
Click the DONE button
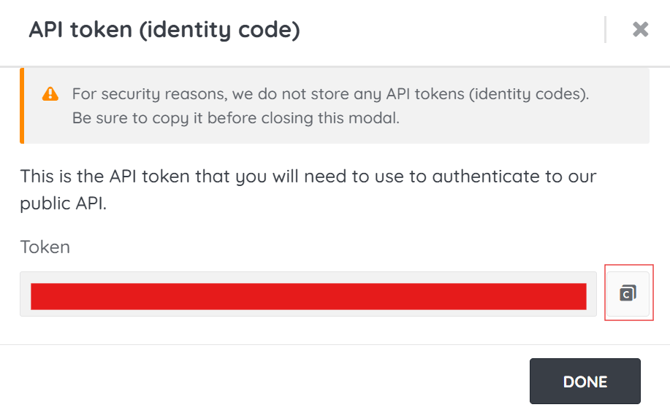[x=585, y=381]
